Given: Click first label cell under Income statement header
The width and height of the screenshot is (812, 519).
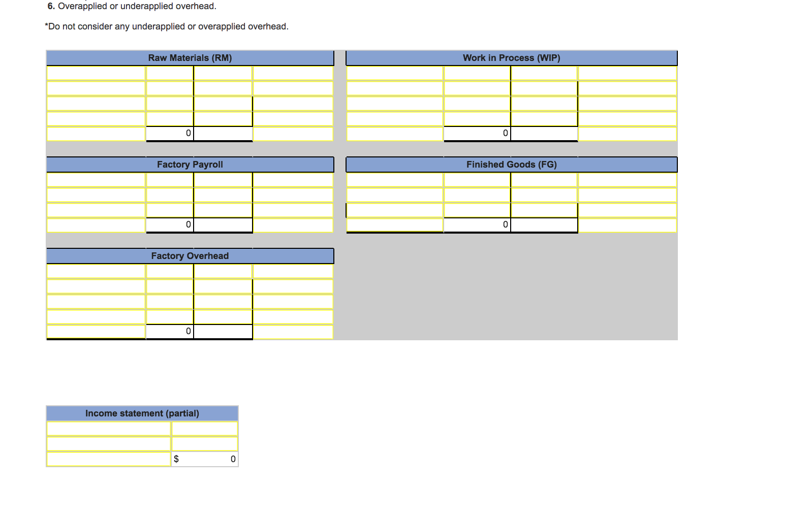Looking at the screenshot, I should pyautogui.click(x=109, y=429).
